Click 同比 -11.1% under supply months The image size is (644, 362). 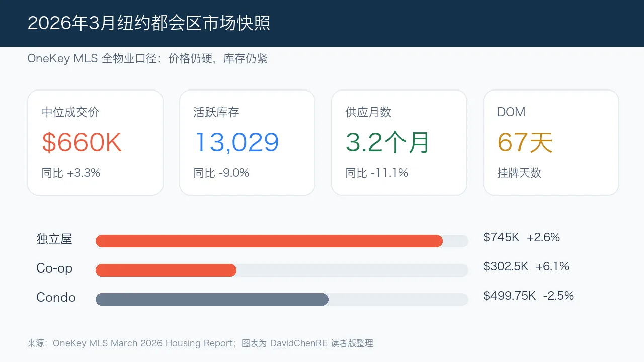point(377,173)
